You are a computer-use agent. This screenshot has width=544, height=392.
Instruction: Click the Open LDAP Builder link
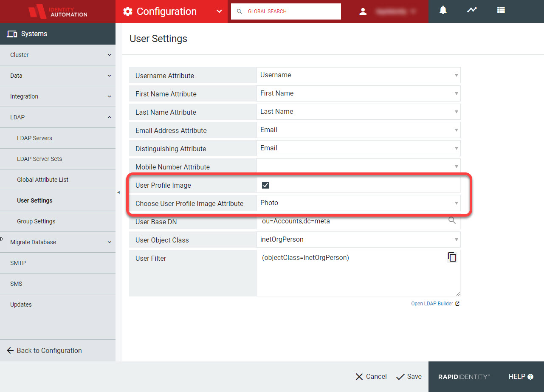[435, 304]
